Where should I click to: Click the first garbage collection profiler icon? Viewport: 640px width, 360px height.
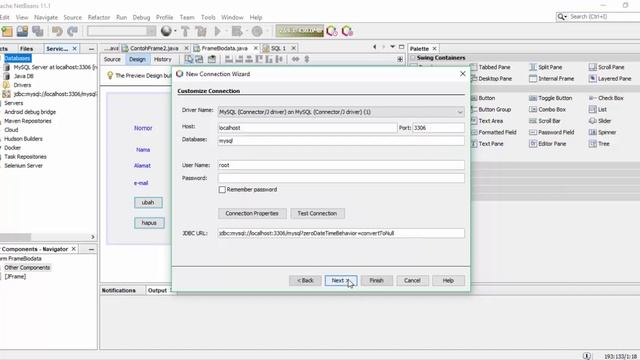332,31
